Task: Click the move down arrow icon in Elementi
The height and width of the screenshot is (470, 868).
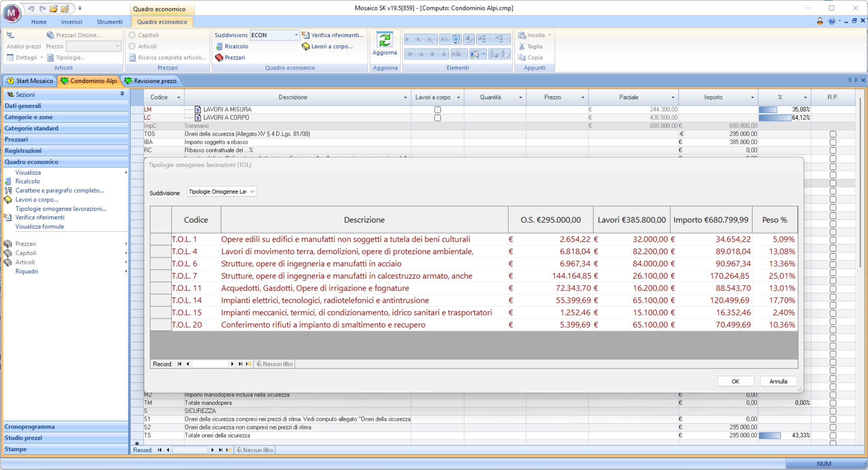Action: [x=444, y=54]
